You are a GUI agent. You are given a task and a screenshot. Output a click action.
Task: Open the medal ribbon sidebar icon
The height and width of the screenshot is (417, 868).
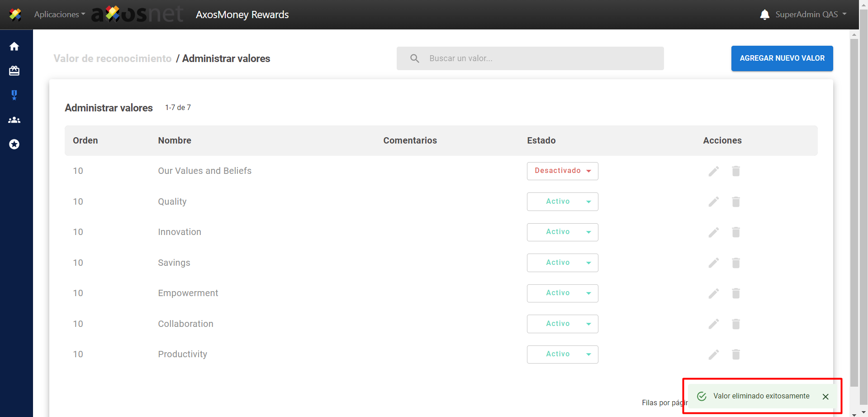click(14, 95)
